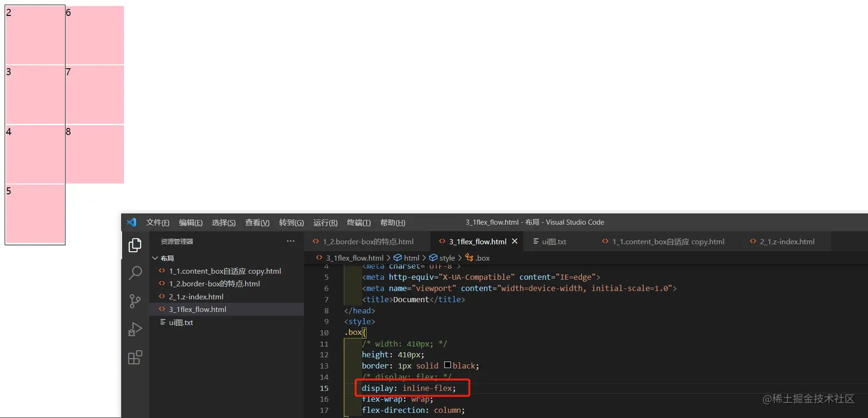Click the 3_1flex_flow.html breadcrumb segment
The height and width of the screenshot is (418, 868).
coord(350,258)
